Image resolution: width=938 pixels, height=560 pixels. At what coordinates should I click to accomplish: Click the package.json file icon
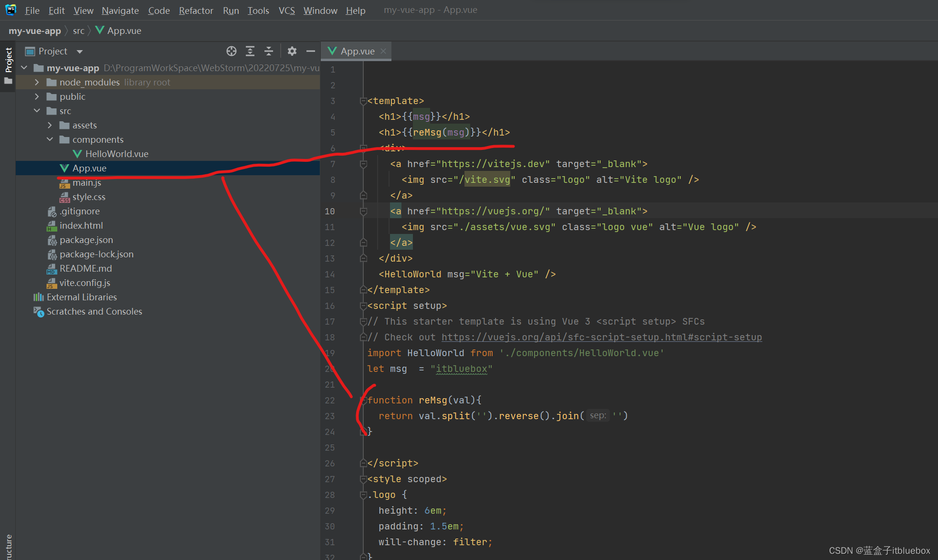click(x=52, y=240)
